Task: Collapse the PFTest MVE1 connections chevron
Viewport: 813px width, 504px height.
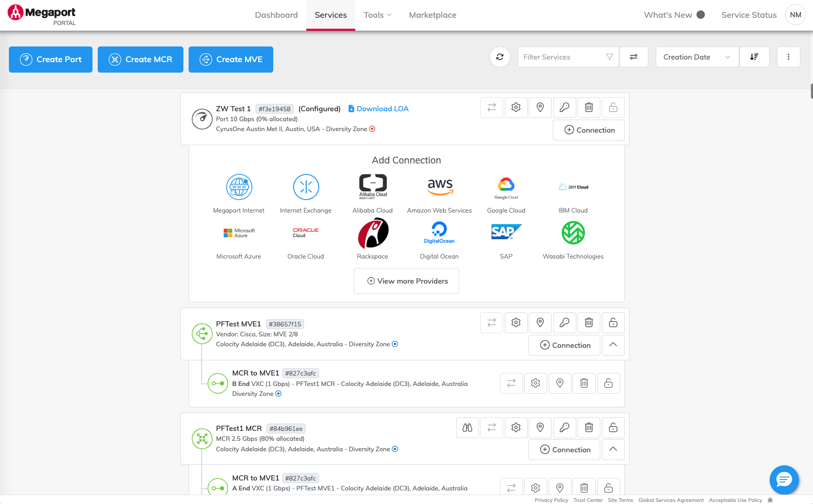Action: pyautogui.click(x=613, y=345)
